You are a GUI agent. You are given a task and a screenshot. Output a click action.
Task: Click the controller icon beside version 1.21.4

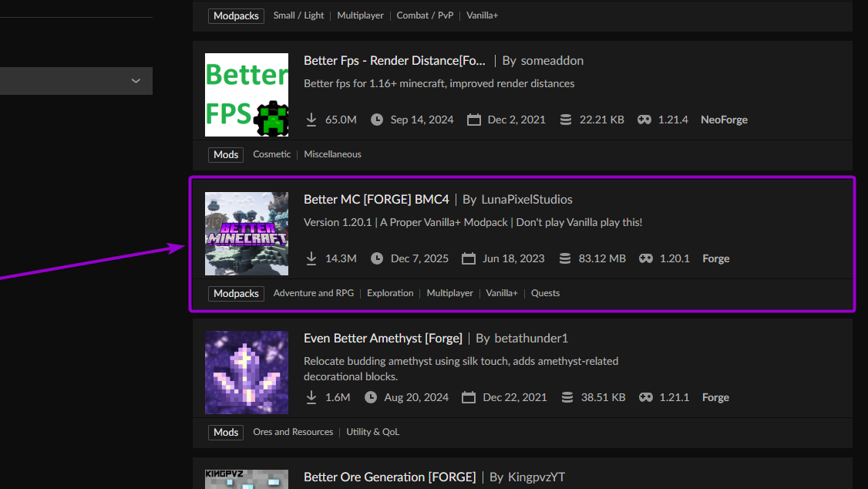click(x=644, y=120)
